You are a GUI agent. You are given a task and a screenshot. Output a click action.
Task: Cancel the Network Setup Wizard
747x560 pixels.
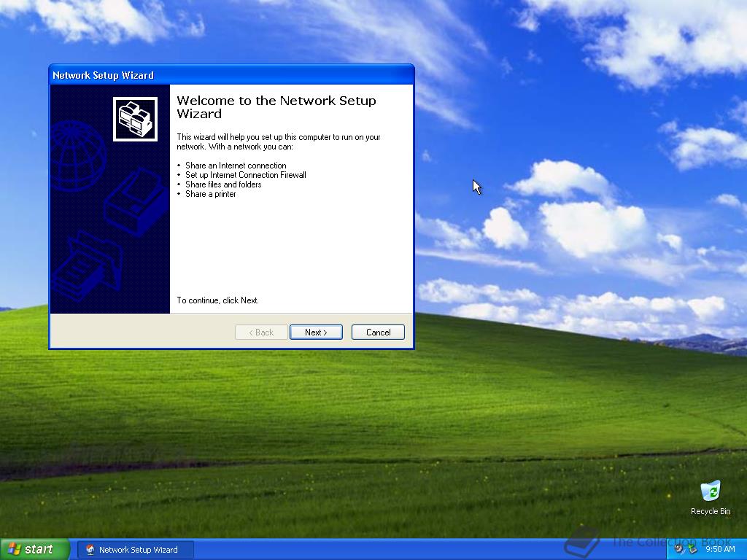(378, 332)
